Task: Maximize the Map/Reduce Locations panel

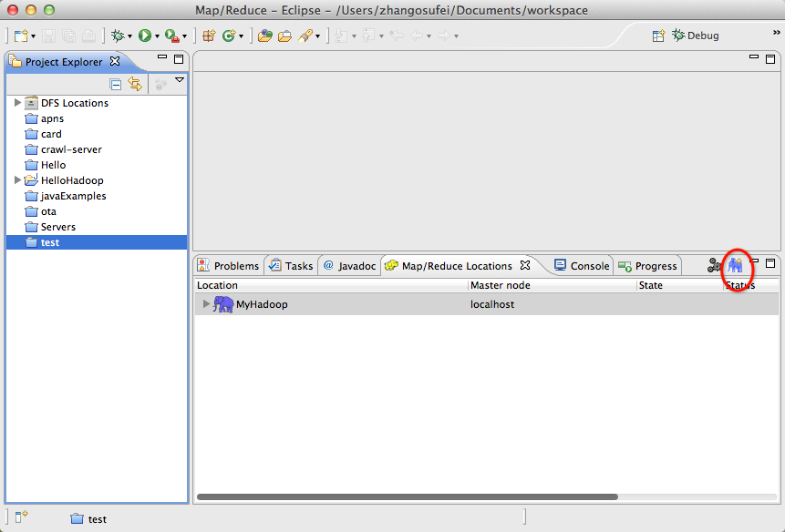Action: click(770, 263)
